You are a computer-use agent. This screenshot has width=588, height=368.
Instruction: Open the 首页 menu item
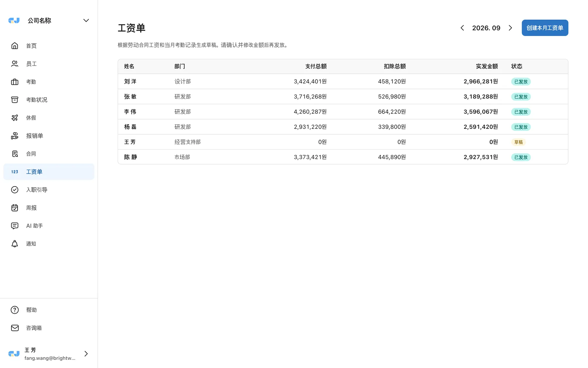coord(49,46)
